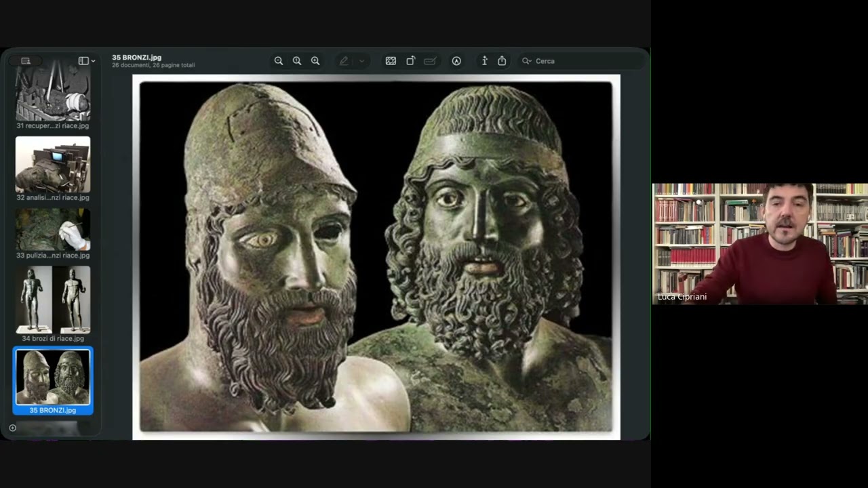Screen dimensions: 868x488
Task: Rotate the image with the rotate icon
Action: coord(410,61)
